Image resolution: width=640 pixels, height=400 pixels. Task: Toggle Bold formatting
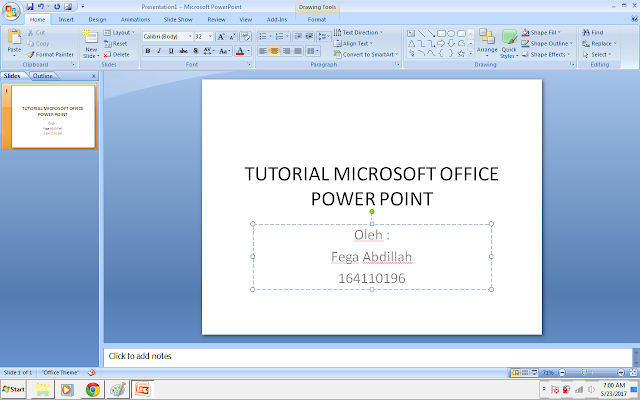tap(148, 51)
